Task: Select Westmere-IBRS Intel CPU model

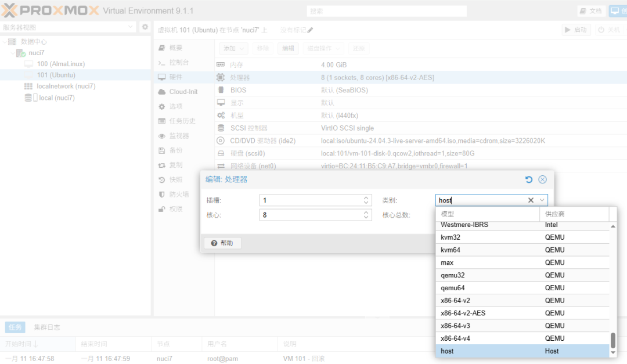Action: pyautogui.click(x=522, y=225)
